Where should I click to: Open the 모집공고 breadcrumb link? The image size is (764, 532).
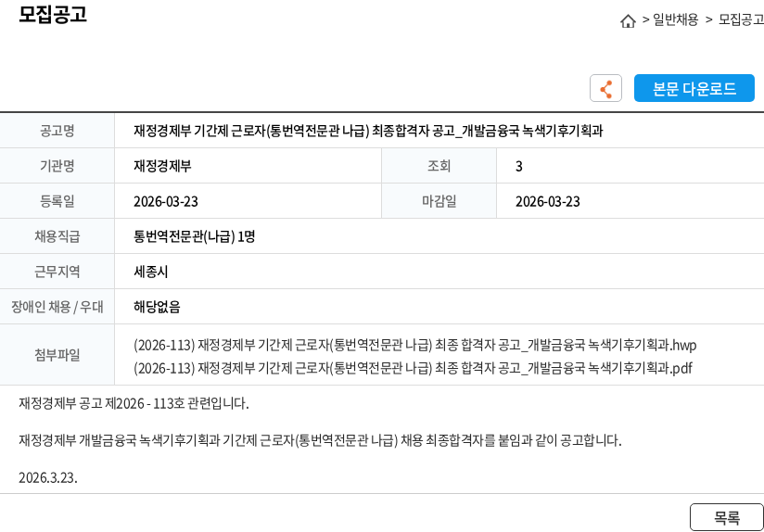coord(741,20)
